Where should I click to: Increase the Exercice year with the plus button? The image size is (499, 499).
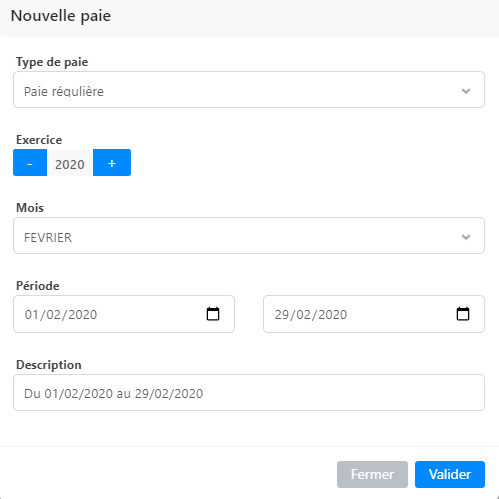pos(112,162)
